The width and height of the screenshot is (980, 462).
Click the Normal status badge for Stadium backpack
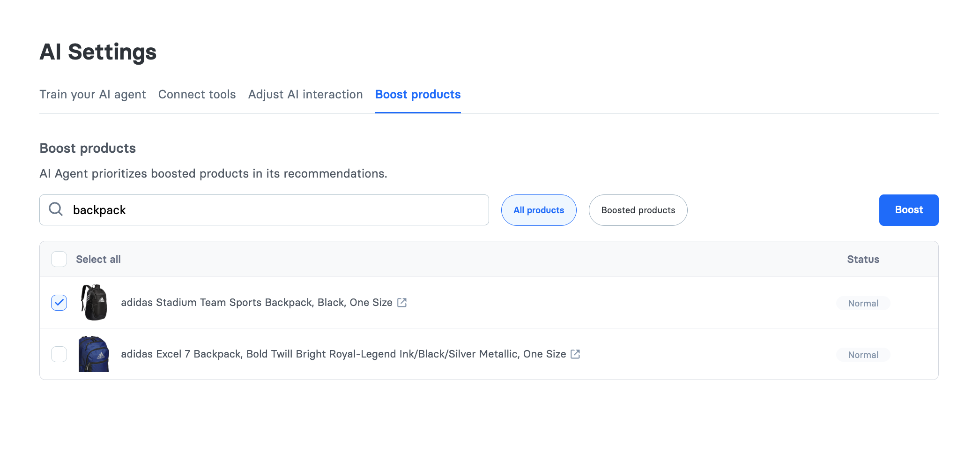click(x=862, y=303)
